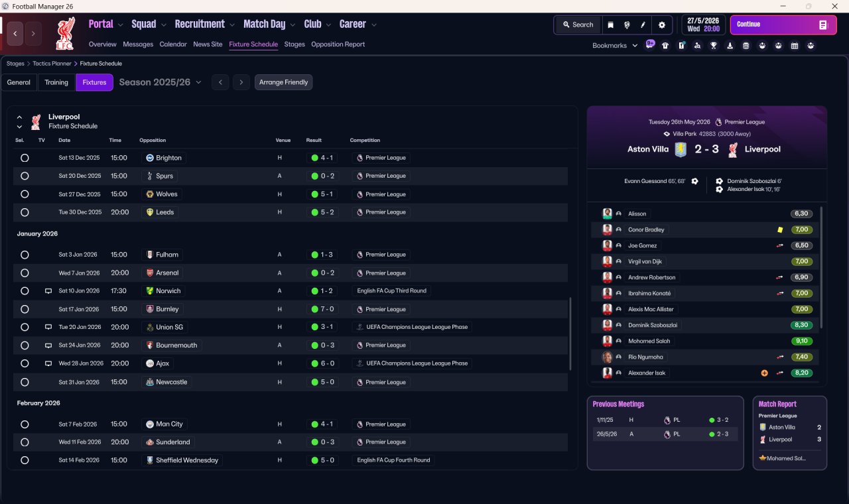Switch to the Training tab

coord(56,82)
